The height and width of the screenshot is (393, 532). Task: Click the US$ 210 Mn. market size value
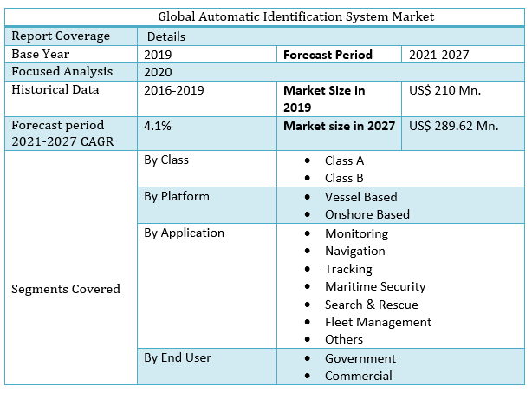point(444,90)
